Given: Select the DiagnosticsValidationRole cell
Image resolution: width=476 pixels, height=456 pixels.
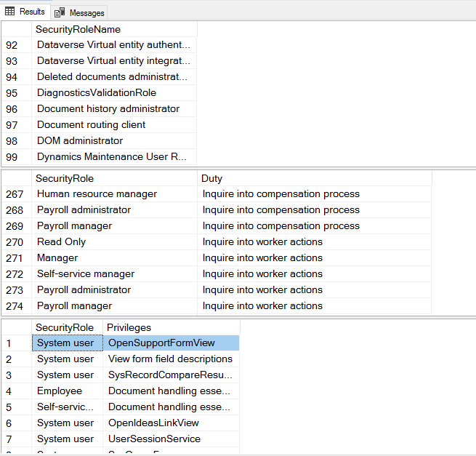Looking at the screenshot, I should [114, 92].
